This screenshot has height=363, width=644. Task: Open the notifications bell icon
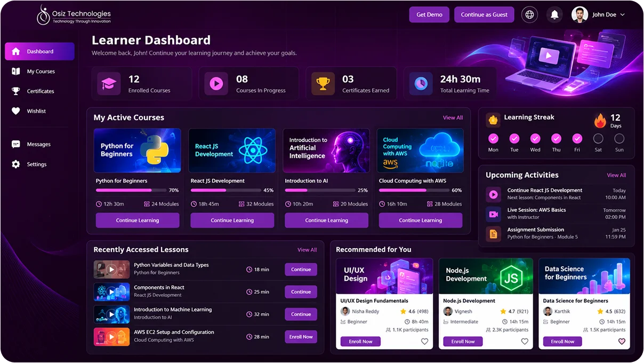coord(555,14)
